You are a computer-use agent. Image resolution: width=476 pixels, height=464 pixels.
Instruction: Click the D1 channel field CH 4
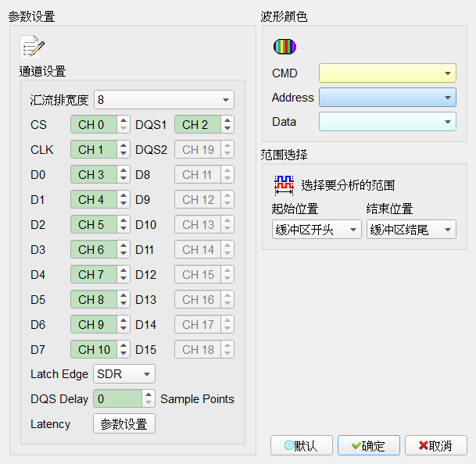click(x=94, y=199)
